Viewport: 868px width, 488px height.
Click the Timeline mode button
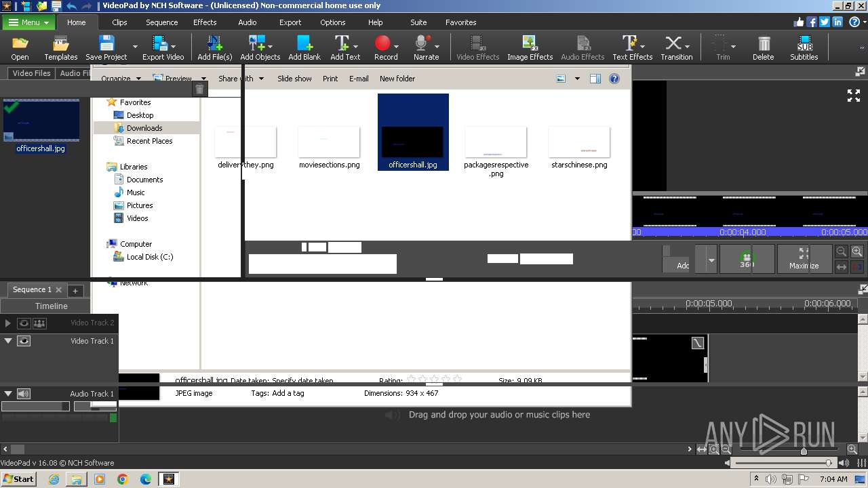pyautogui.click(x=52, y=306)
